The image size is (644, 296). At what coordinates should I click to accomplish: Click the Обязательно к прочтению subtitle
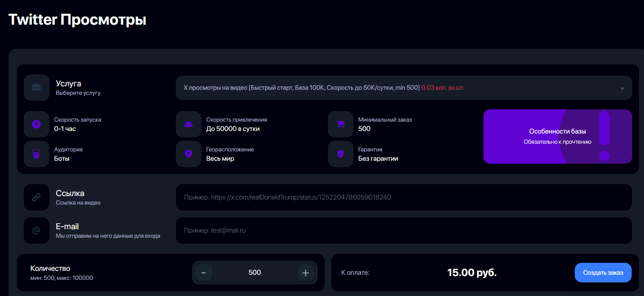coord(557,142)
